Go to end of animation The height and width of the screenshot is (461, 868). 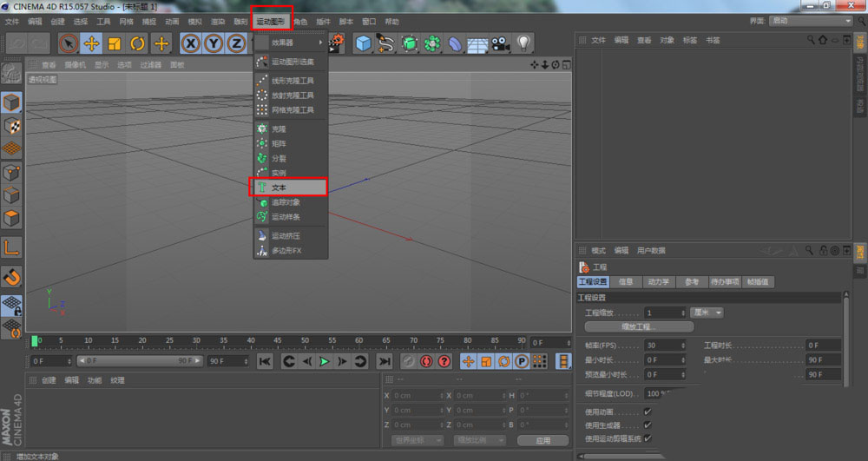(x=384, y=361)
